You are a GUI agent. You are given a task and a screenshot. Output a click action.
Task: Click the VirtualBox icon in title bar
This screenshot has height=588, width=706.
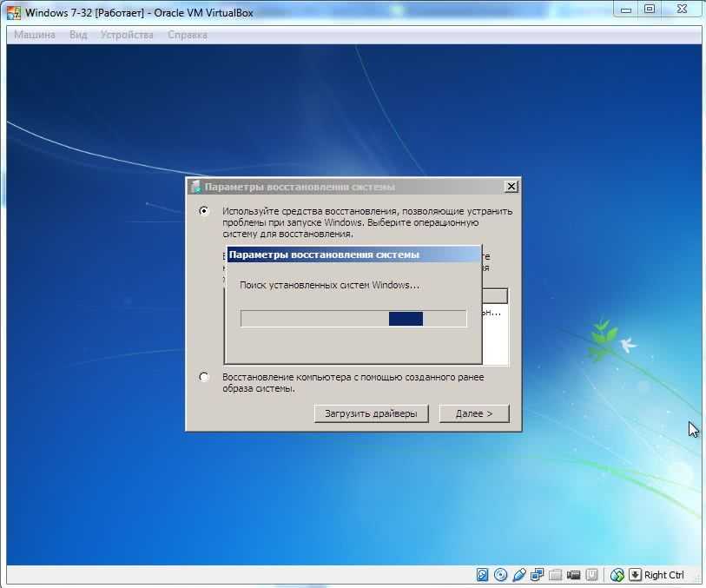(14, 13)
